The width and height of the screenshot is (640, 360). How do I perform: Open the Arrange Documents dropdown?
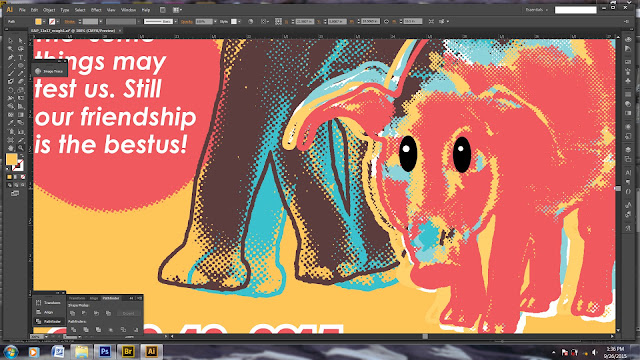click(177, 10)
